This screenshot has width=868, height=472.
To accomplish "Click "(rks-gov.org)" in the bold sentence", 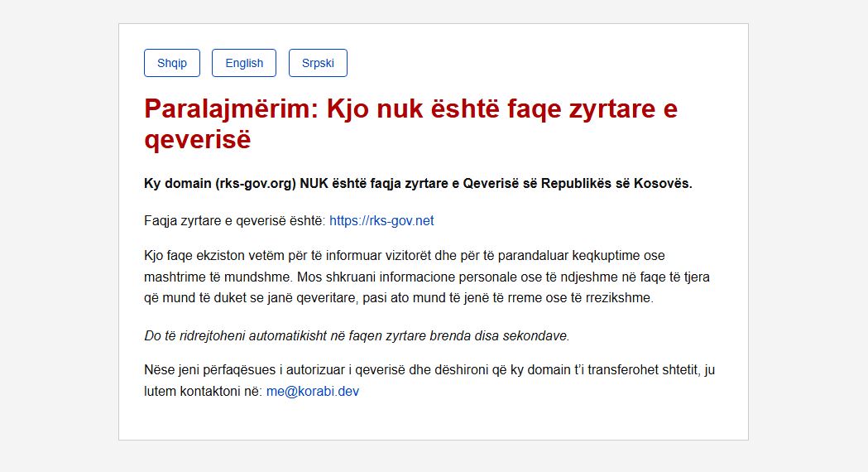I will point(256,183).
